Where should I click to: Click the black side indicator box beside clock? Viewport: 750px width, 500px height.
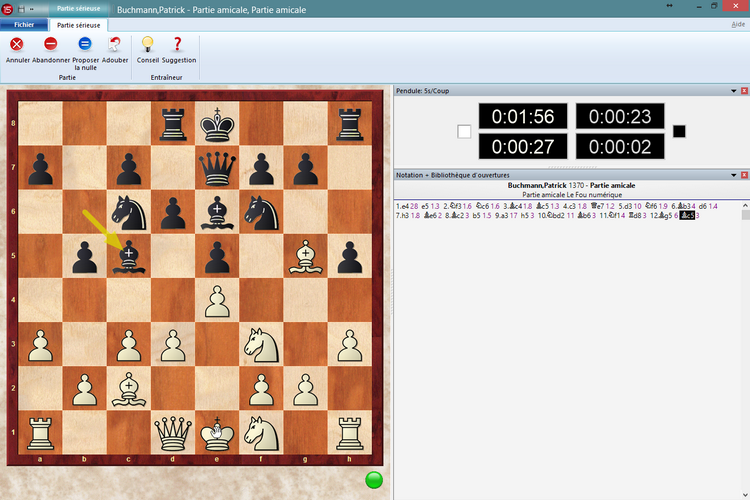click(679, 131)
